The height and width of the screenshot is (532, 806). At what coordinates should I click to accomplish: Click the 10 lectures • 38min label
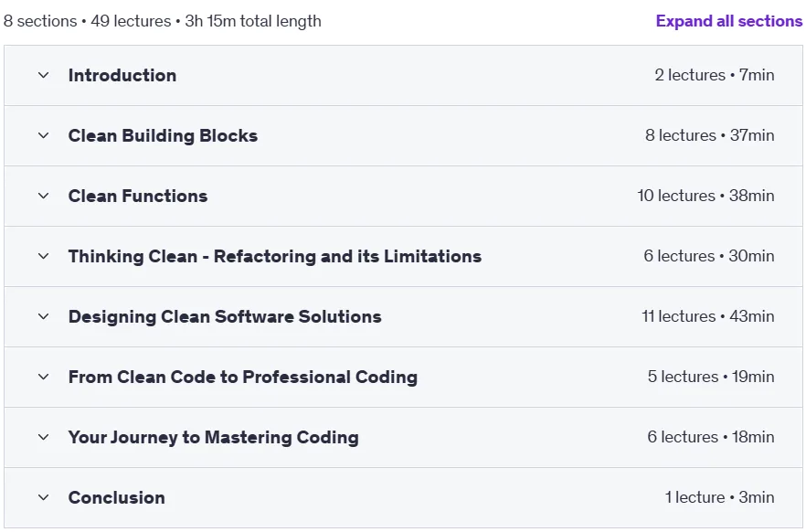point(705,196)
